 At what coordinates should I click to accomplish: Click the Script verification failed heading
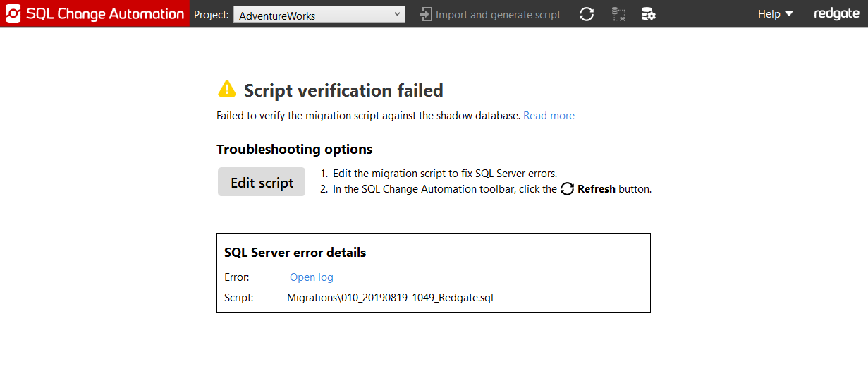click(x=343, y=90)
